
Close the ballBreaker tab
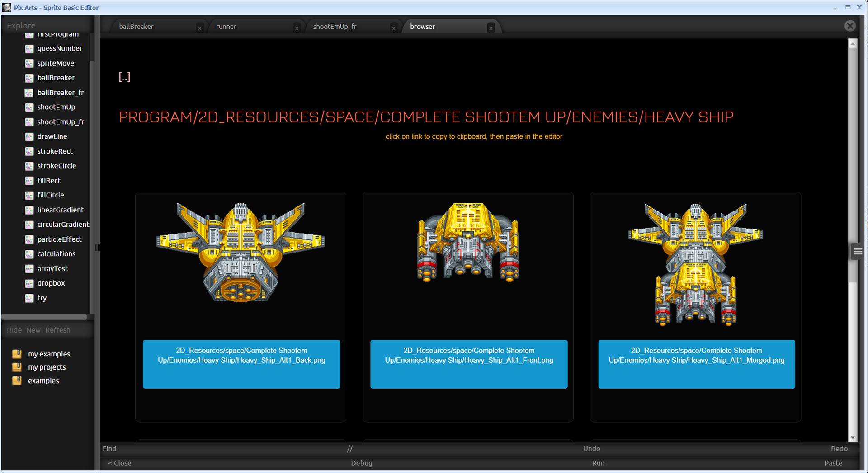pos(199,28)
